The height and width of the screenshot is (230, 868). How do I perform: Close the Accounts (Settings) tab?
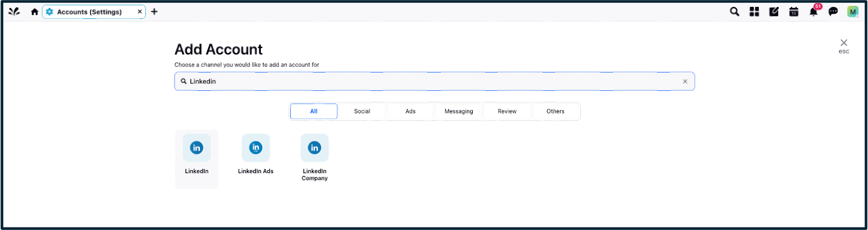click(140, 12)
